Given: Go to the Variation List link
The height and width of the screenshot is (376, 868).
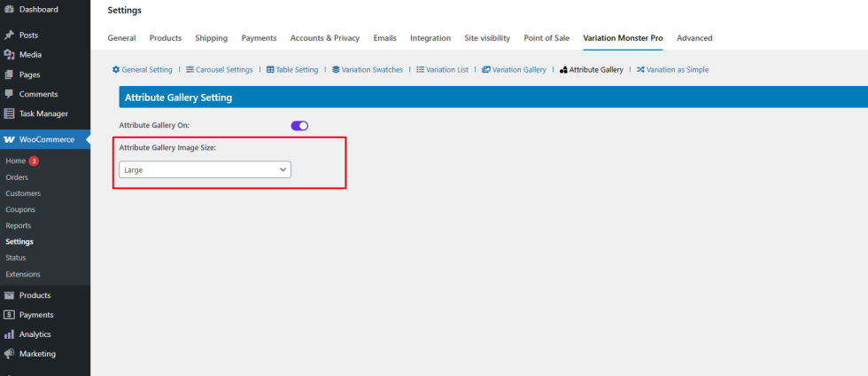Looking at the screenshot, I should point(442,69).
